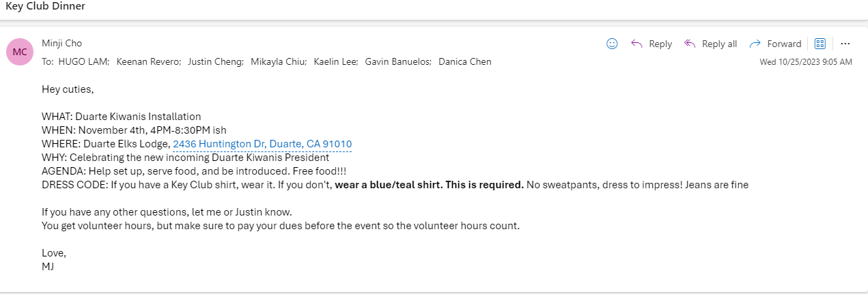Open the 2436 Huntington Dr address link

(x=262, y=144)
